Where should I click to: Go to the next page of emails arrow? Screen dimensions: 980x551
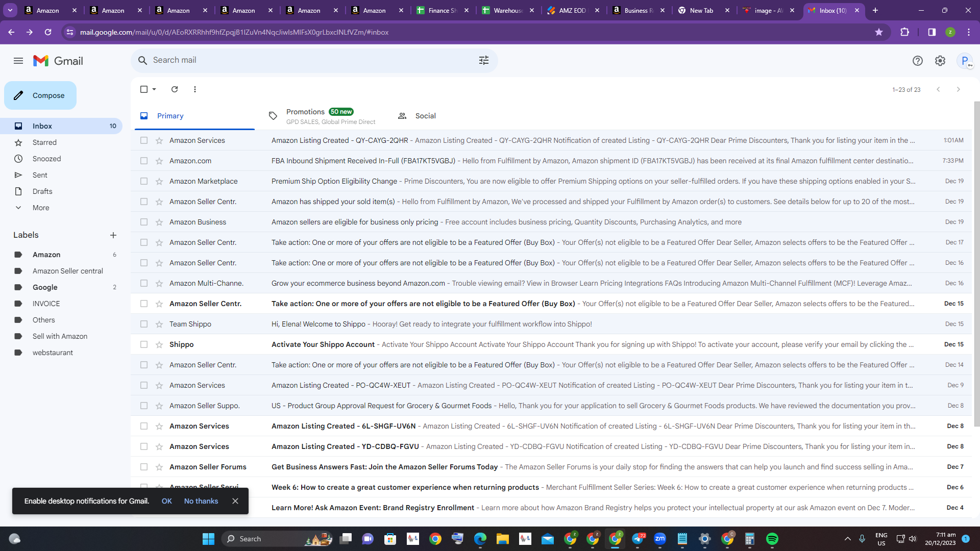pyautogui.click(x=958, y=89)
